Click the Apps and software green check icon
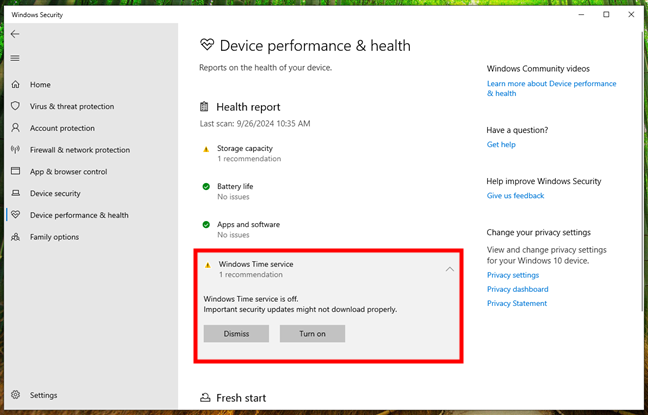The width and height of the screenshot is (648, 415). [206, 224]
